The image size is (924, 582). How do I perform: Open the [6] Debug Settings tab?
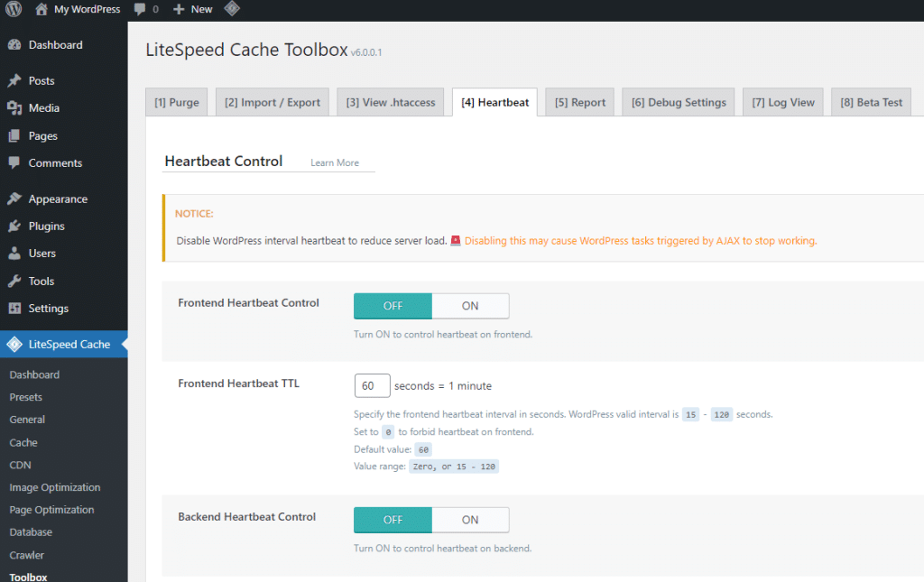(679, 103)
